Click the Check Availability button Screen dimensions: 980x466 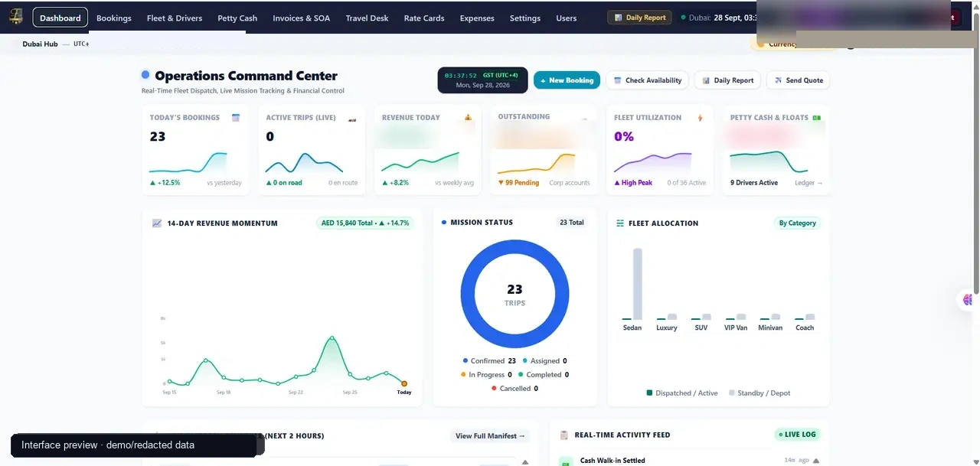648,80
